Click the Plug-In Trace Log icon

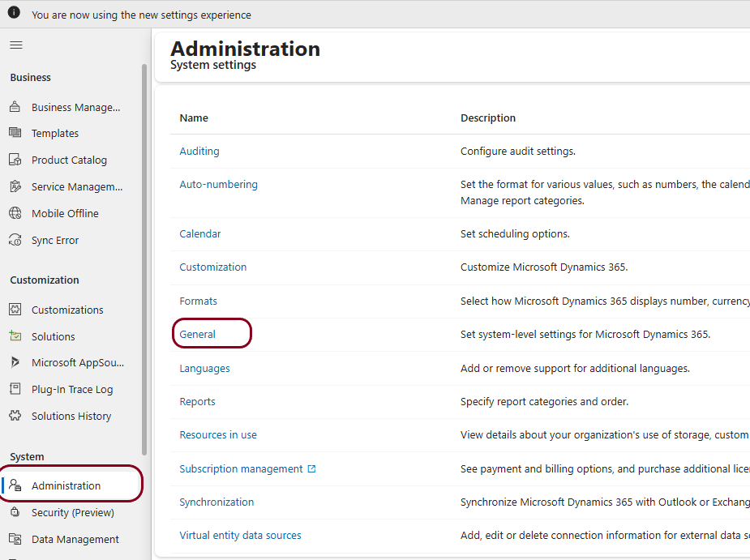(15, 389)
